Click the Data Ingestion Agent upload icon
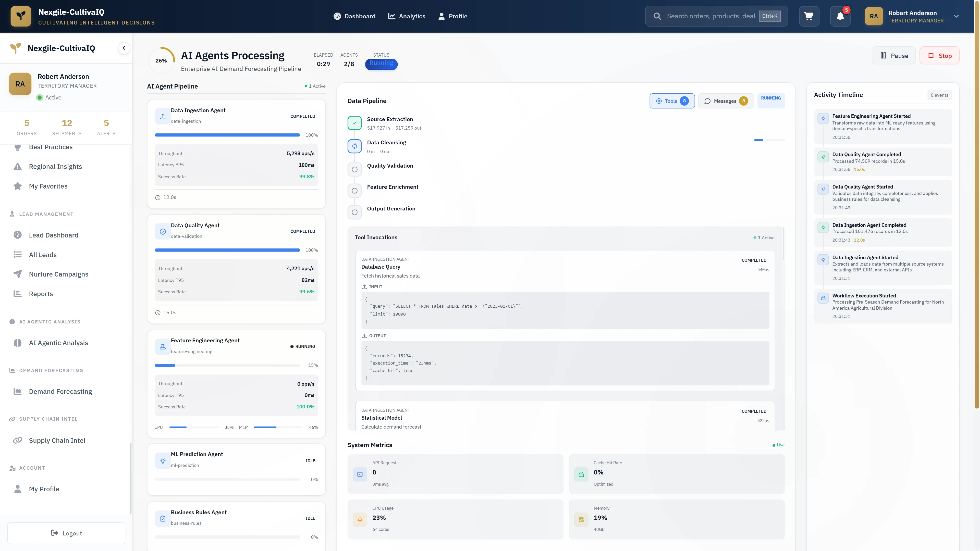Viewport: 980px width, 551px height. [163, 116]
